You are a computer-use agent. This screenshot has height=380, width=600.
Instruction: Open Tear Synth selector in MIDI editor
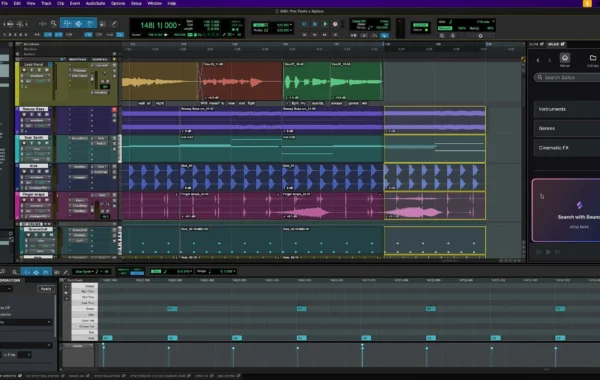click(85, 272)
